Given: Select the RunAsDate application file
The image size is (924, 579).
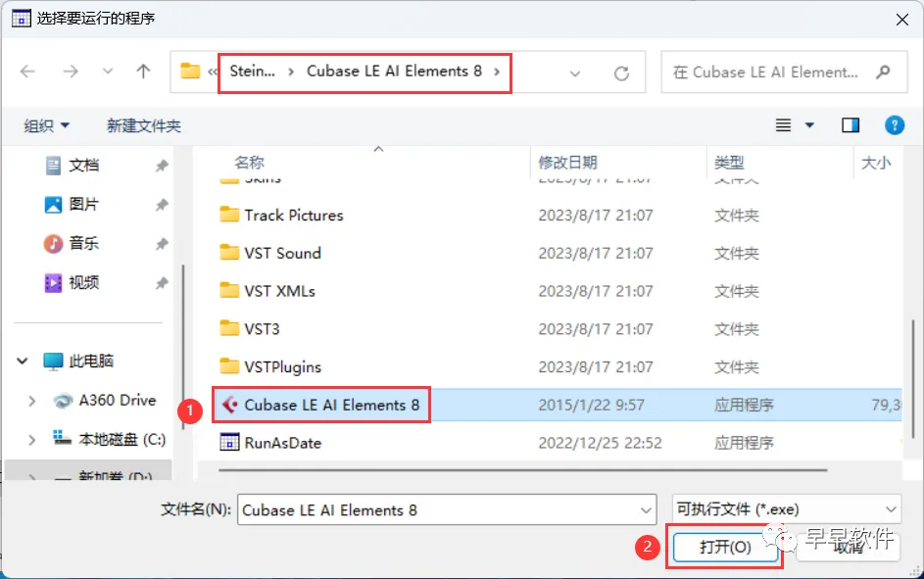Looking at the screenshot, I should pyautogui.click(x=283, y=443).
